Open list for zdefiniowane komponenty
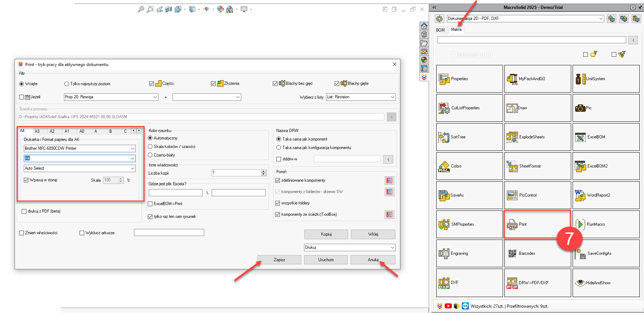This screenshot has width=644, height=313. [x=389, y=181]
